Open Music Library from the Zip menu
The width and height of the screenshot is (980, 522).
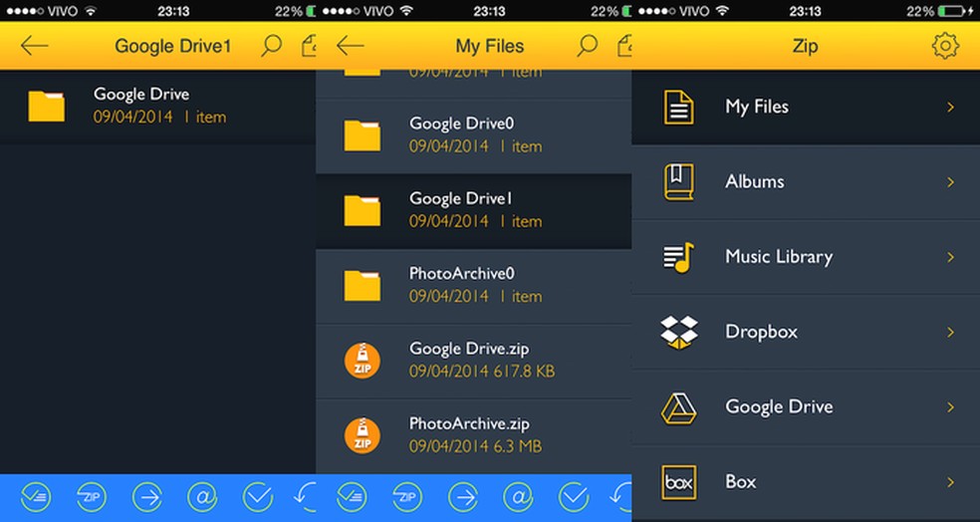(806, 257)
